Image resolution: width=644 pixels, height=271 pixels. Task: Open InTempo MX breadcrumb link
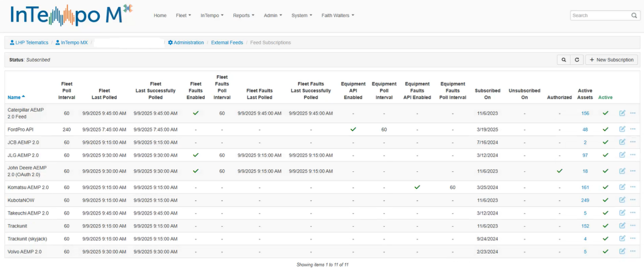[x=71, y=42]
